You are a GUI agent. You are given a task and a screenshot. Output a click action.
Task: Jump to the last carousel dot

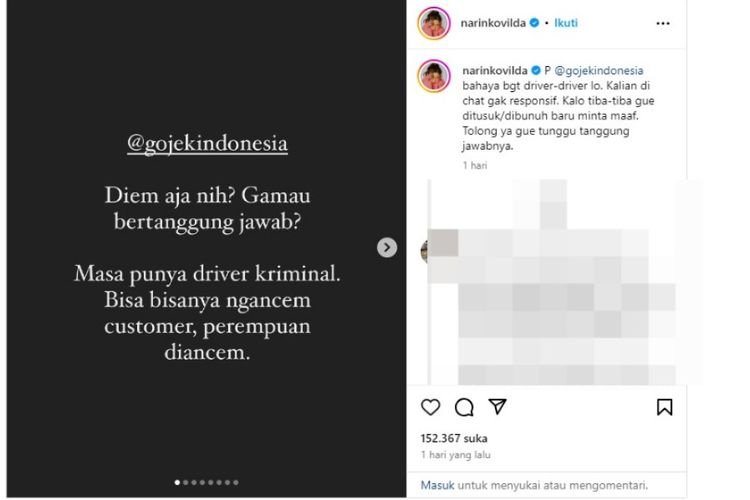click(x=235, y=482)
